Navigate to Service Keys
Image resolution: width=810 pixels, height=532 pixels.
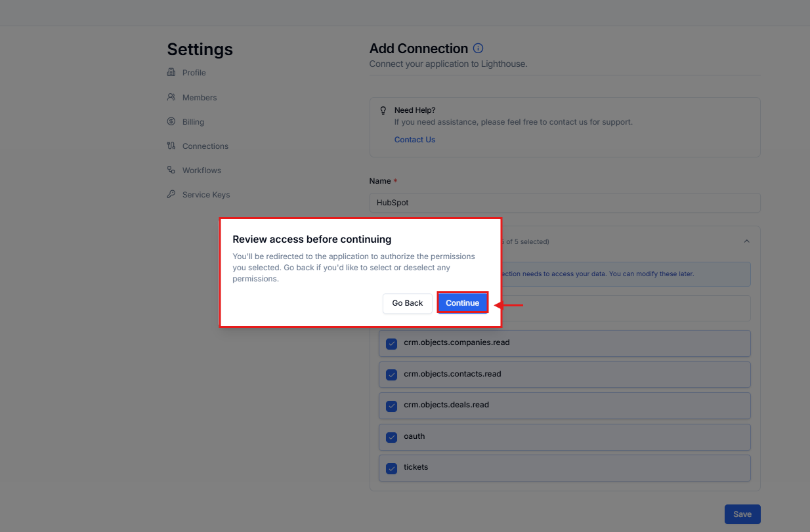click(x=206, y=195)
